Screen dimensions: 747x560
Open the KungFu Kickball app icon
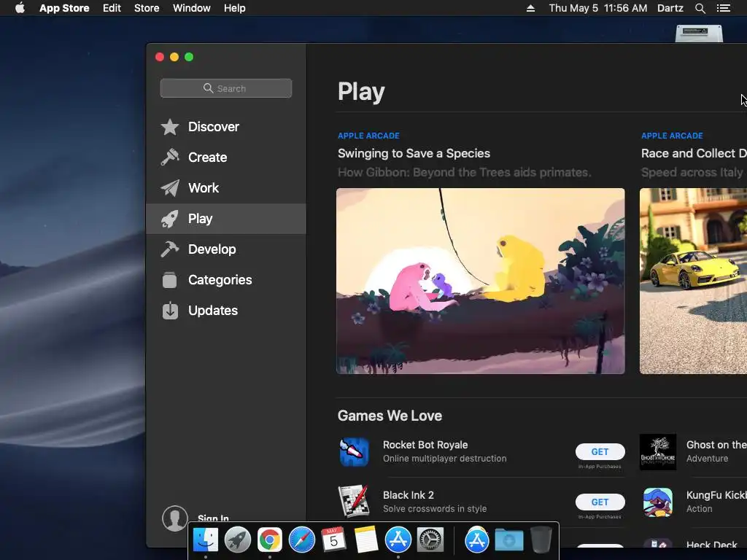click(x=657, y=502)
